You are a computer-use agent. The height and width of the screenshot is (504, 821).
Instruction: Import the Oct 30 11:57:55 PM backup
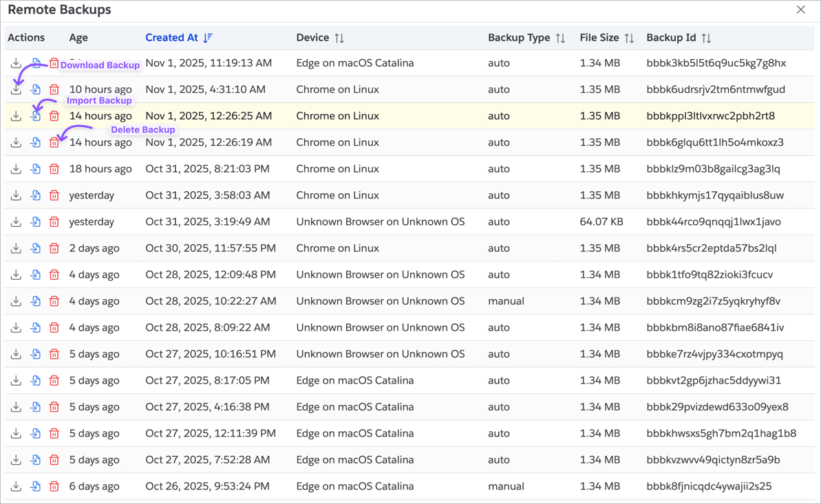click(x=35, y=248)
